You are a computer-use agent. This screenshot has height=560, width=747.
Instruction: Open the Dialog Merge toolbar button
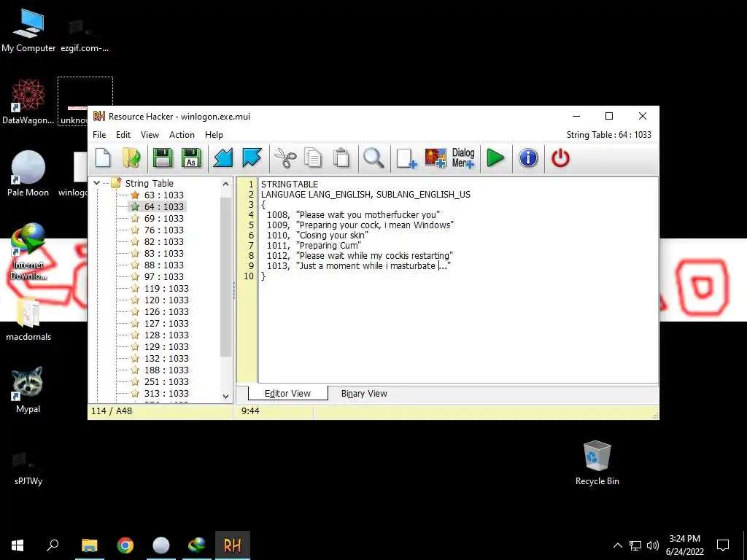click(x=463, y=158)
